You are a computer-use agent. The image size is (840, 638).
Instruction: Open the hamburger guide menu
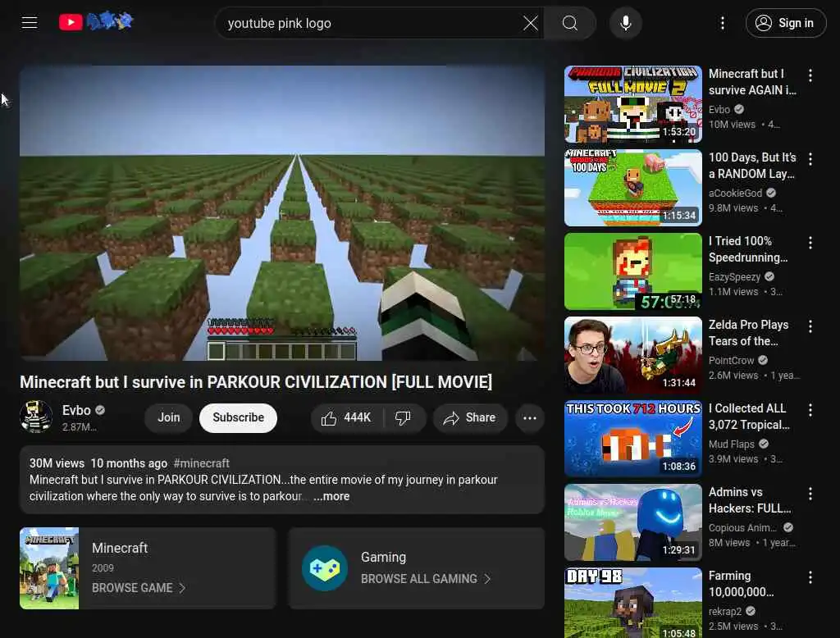pos(30,22)
